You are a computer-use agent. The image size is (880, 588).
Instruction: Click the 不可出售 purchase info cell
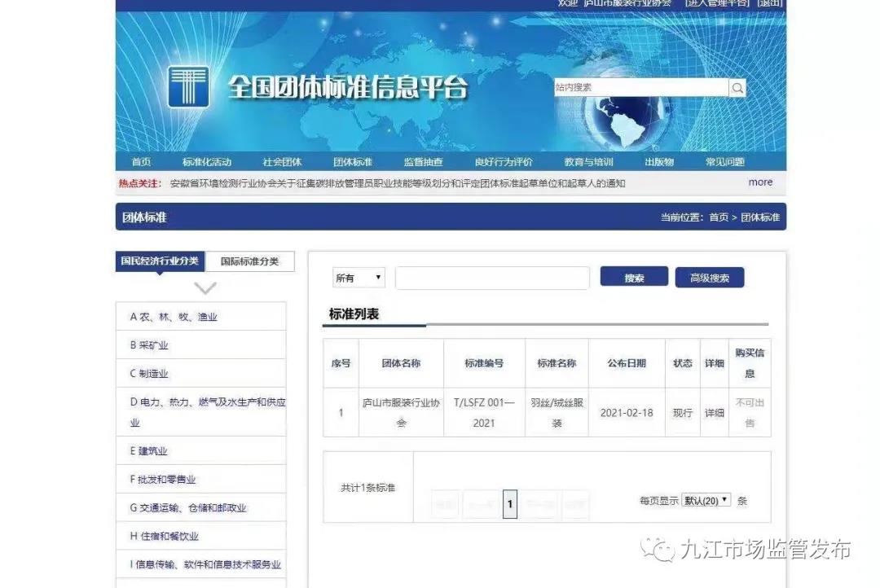click(x=750, y=412)
